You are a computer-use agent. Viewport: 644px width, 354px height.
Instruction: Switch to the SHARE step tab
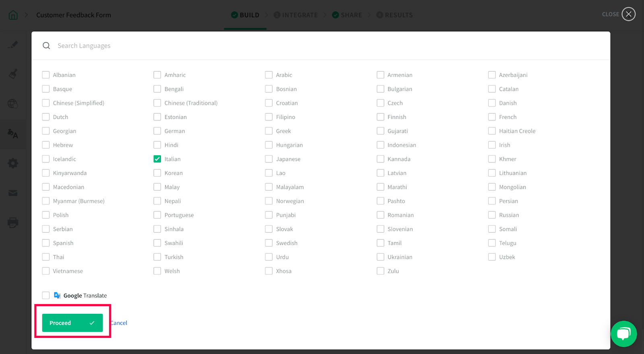coord(347,15)
